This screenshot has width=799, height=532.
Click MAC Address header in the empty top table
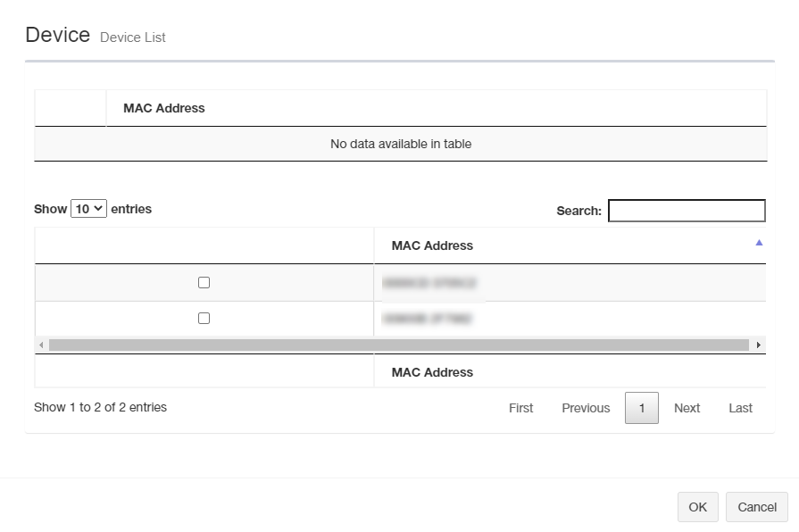click(164, 108)
